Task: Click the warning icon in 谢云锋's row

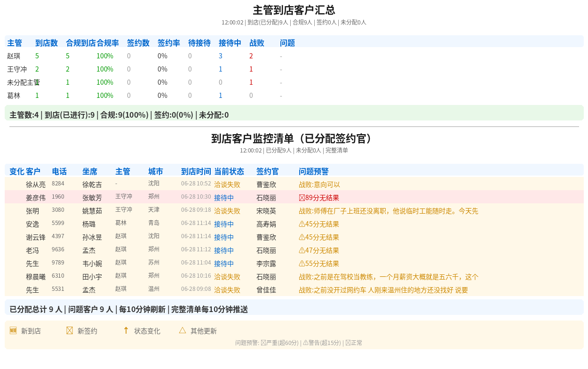Action: tap(302, 237)
